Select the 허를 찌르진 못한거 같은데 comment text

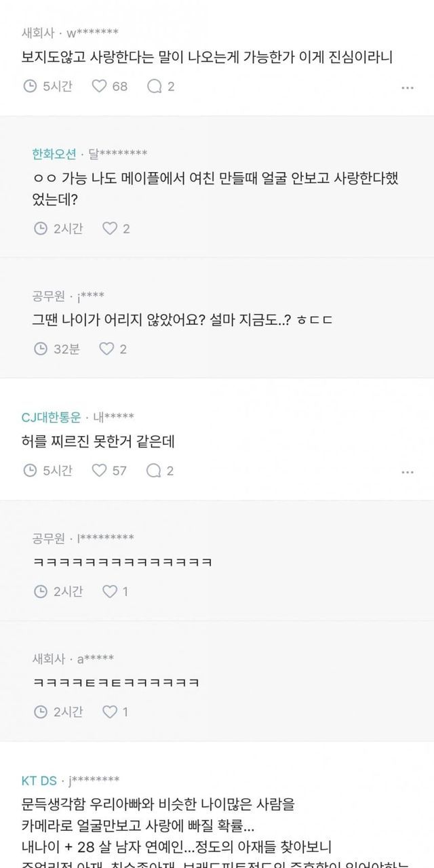98,441
